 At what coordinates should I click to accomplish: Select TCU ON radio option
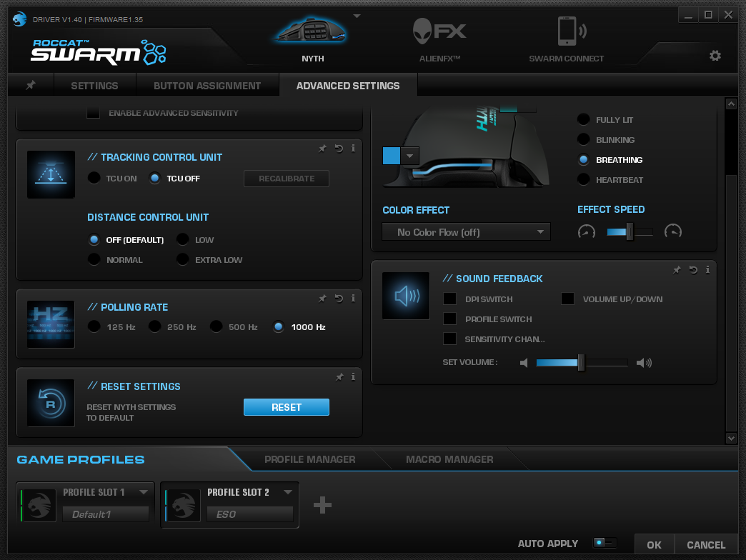click(94, 178)
